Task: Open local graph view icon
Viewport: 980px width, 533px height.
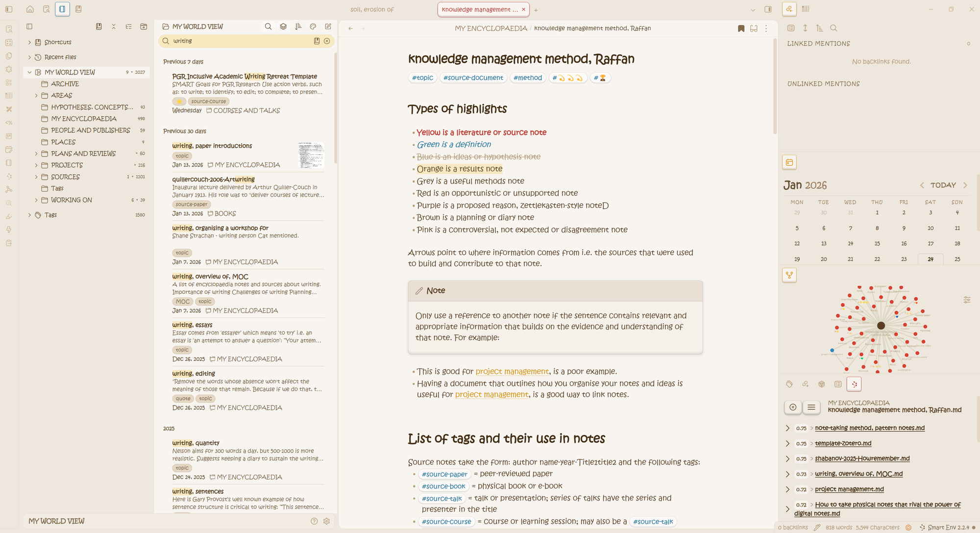Action: [789, 275]
